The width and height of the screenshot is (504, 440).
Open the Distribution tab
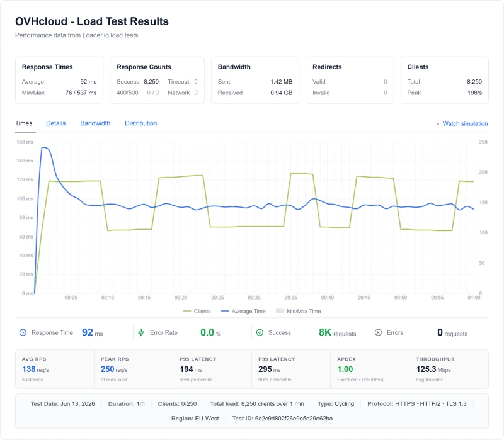(140, 123)
